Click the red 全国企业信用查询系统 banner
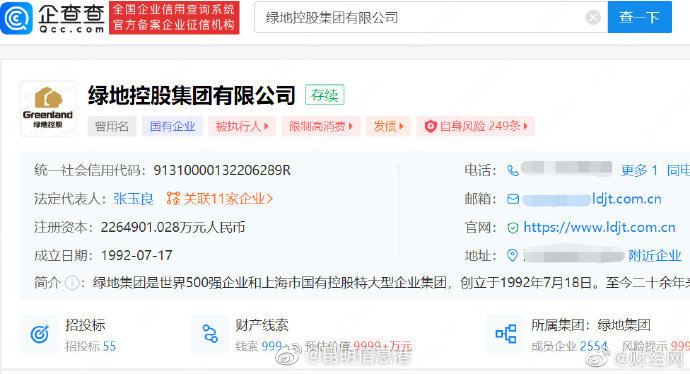 [174, 18]
